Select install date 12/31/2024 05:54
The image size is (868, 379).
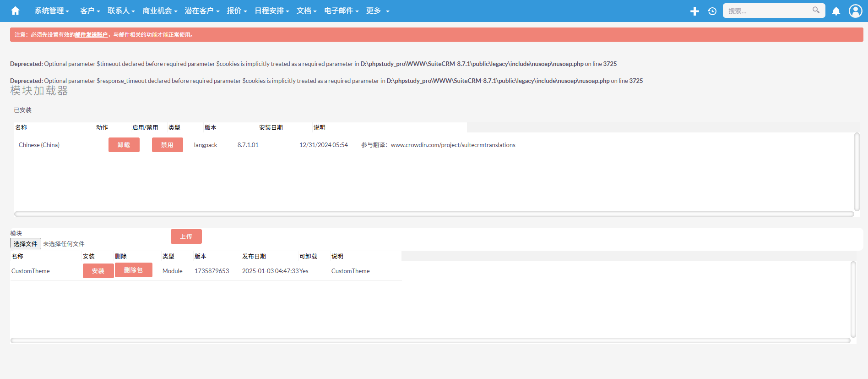coord(324,145)
